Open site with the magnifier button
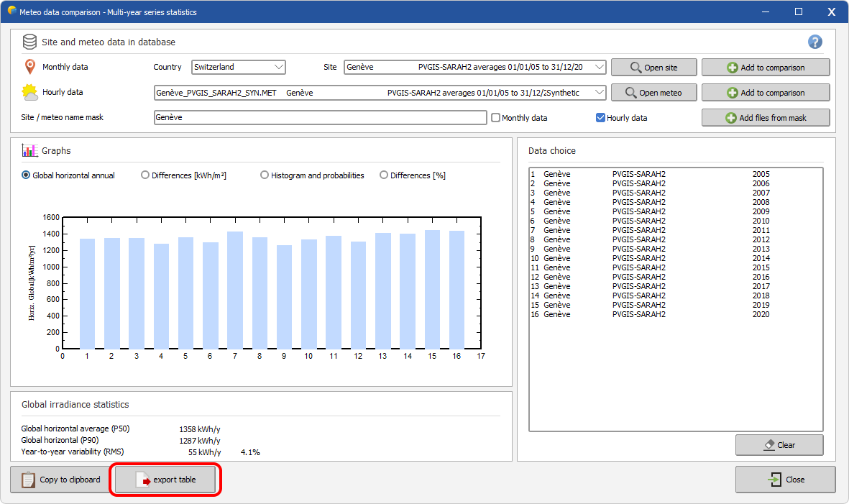This screenshot has height=504, width=849. pyautogui.click(x=653, y=67)
